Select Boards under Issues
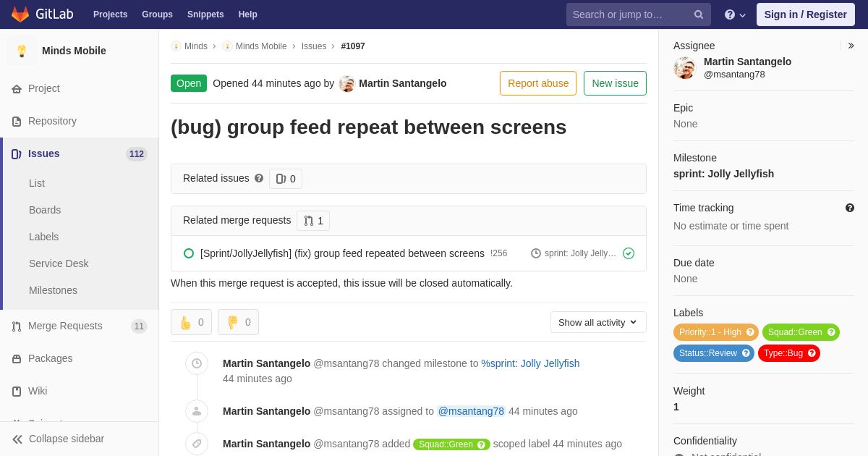 (x=45, y=210)
